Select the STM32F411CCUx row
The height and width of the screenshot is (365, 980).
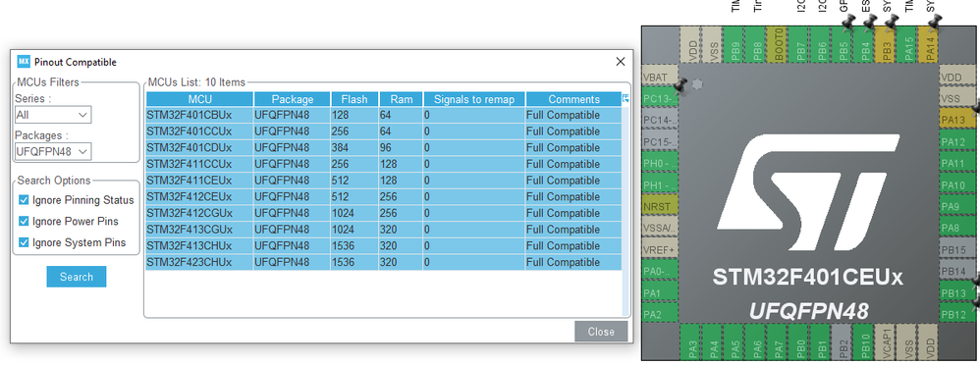pos(384,165)
